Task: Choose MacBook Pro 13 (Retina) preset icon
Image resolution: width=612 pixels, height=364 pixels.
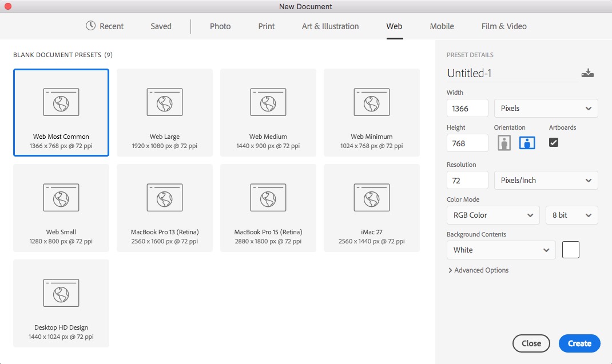Action: (x=165, y=198)
